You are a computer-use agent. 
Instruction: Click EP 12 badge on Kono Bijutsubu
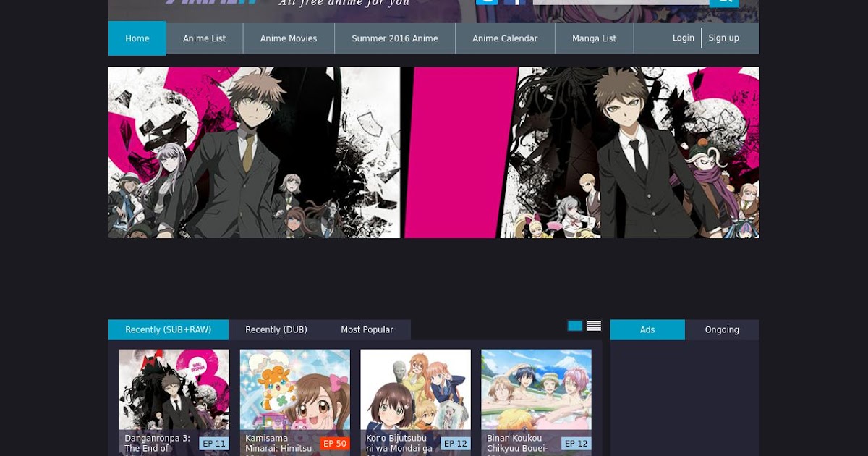[x=456, y=444]
